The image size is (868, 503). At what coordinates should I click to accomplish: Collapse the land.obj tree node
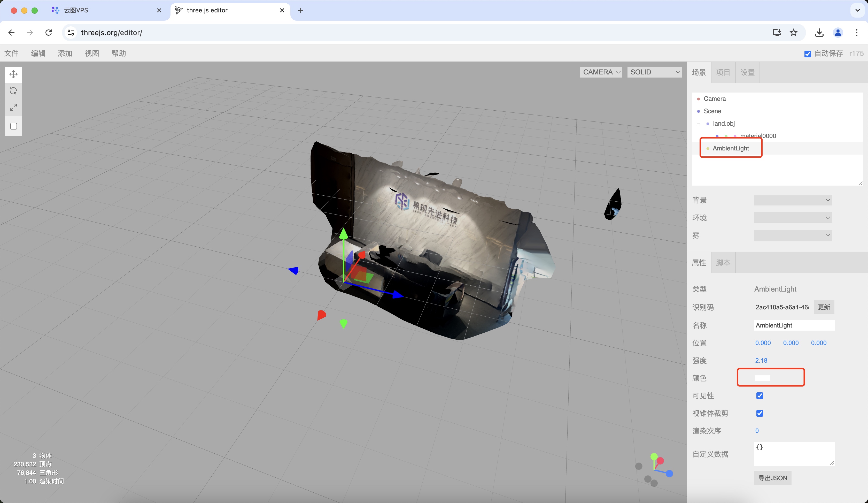[x=699, y=124]
